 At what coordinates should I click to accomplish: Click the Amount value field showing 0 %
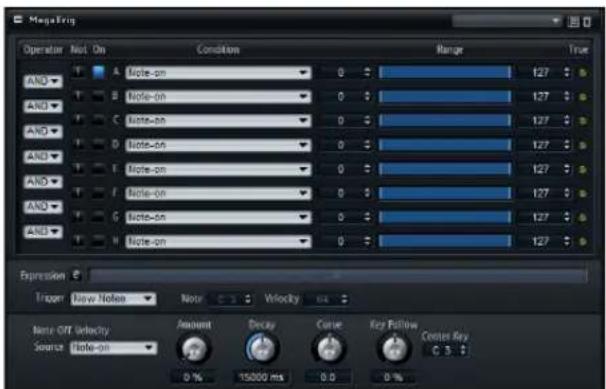tap(193, 377)
